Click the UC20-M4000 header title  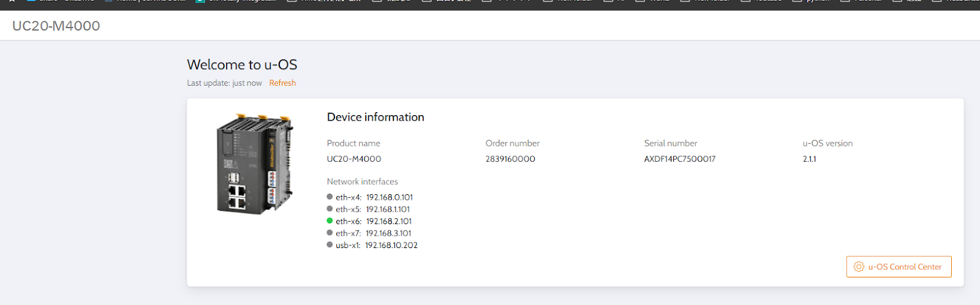(56, 26)
